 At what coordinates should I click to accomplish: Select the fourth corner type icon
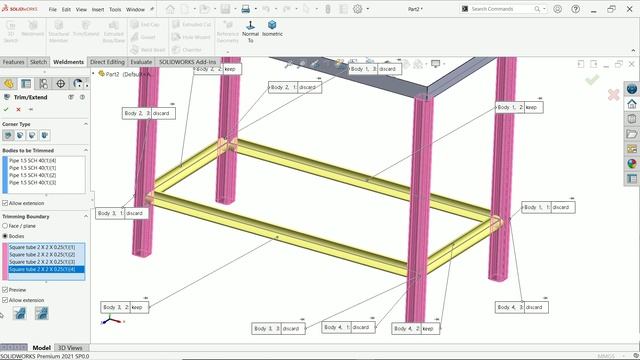tap(44, 135)
